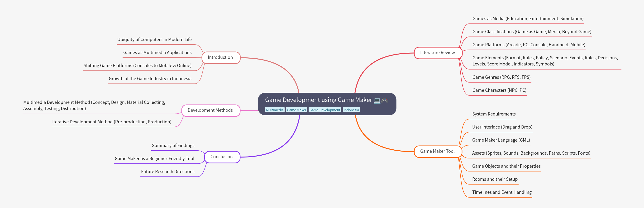Click 'Game Maker as a Beginner-Friendly Tool'
644x208 pixels.
(x=154, y=158)
